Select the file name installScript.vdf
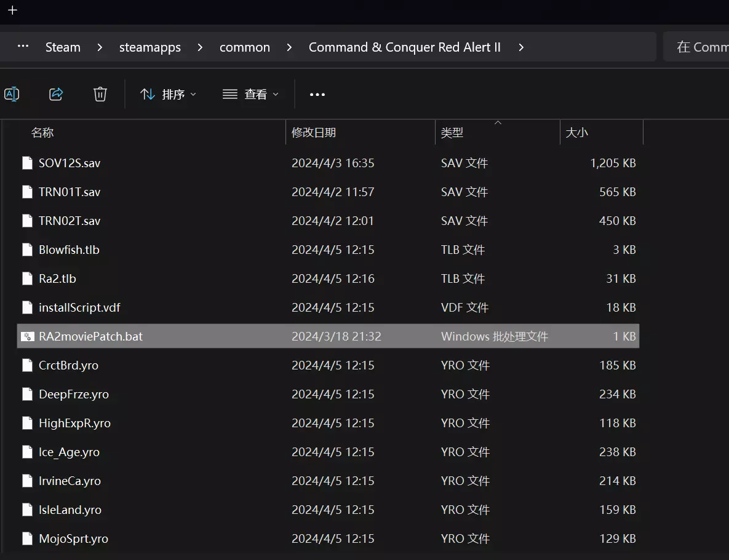 point(79,307)
